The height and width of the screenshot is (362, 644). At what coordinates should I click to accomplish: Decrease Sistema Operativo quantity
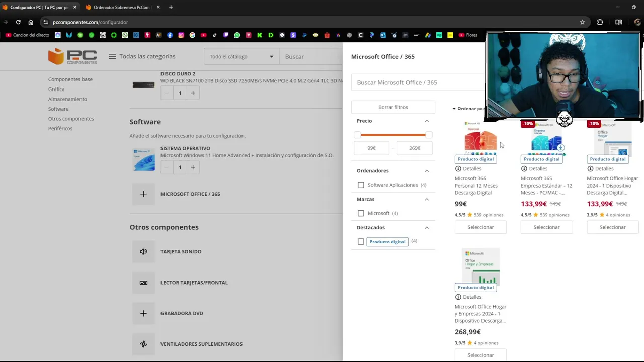pos(167,167)
